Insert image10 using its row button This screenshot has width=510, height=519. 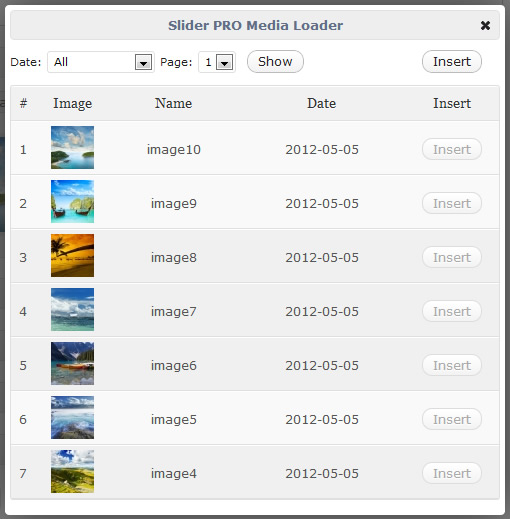tap(452, 149)
